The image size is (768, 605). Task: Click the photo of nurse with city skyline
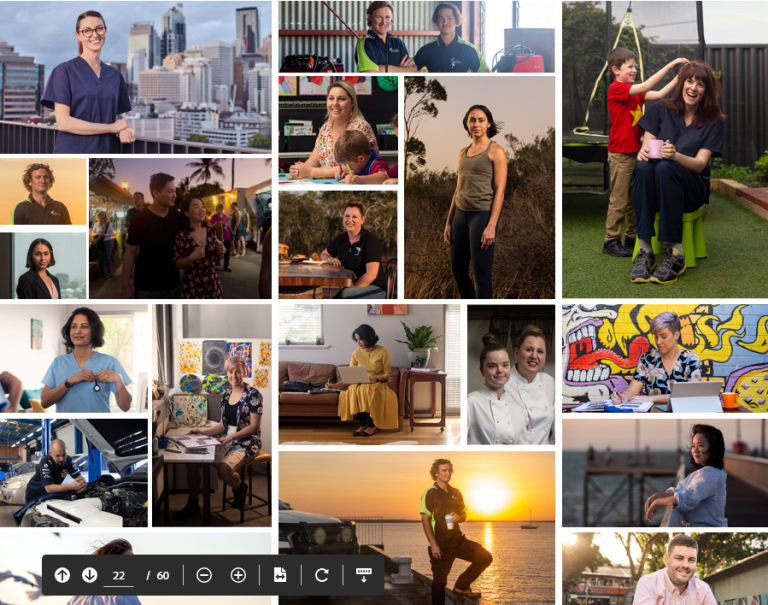[136, 77]
